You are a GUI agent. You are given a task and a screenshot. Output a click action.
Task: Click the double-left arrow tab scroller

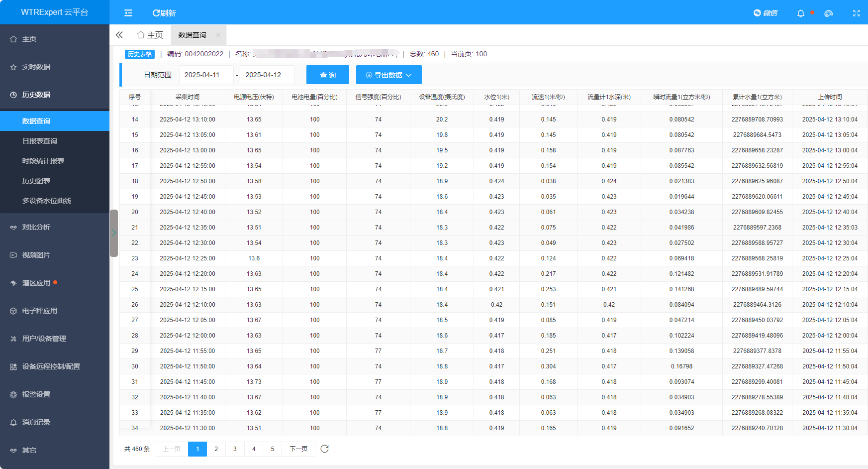[119, 35]
